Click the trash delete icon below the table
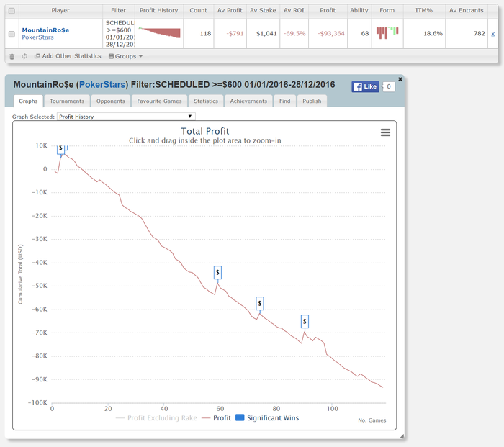504x447 pixels. click(12, 57)
